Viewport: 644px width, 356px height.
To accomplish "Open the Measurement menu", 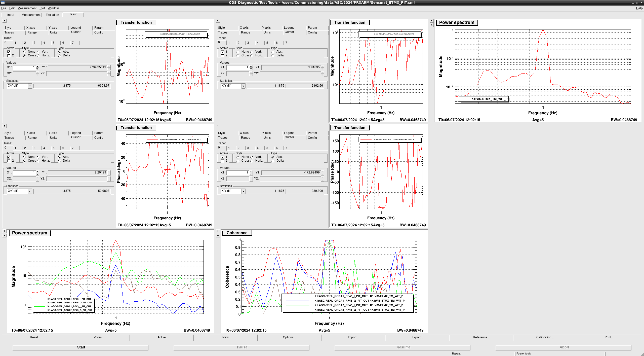I will point(27,8).
